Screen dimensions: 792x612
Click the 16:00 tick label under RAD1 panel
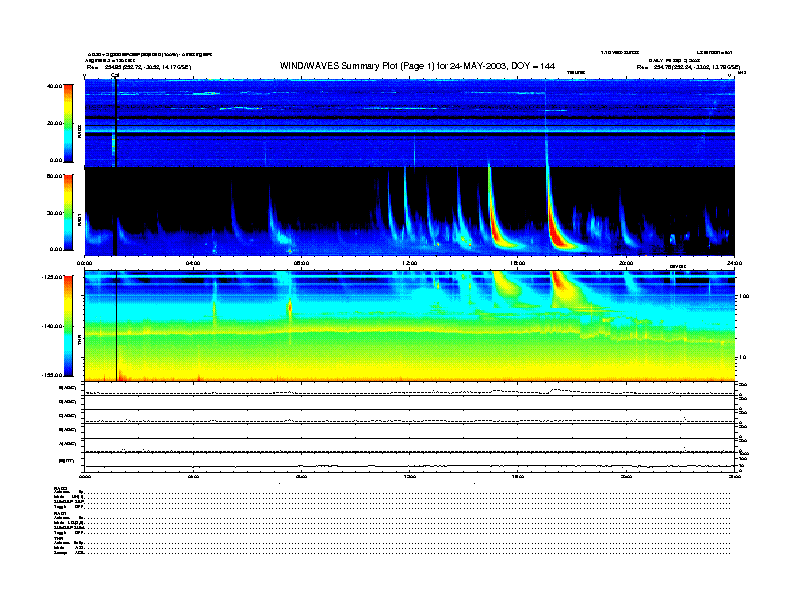point(518,263)
